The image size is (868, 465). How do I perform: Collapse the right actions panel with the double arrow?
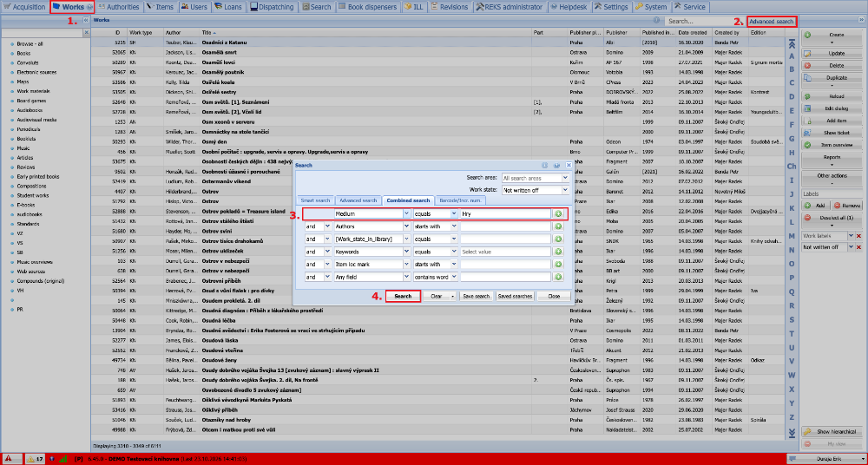(862, 20)
